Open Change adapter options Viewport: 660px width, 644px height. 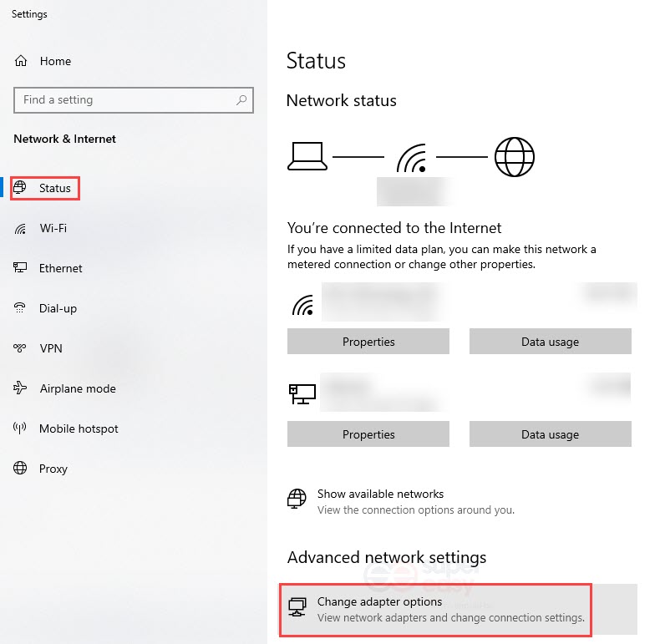tap(379, 602)
